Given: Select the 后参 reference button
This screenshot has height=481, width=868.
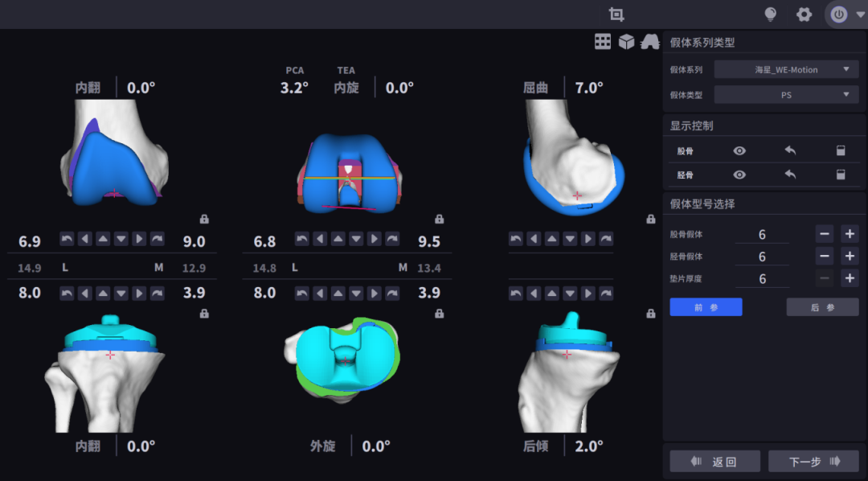Looking at the screenshot, I should (823, 307).
